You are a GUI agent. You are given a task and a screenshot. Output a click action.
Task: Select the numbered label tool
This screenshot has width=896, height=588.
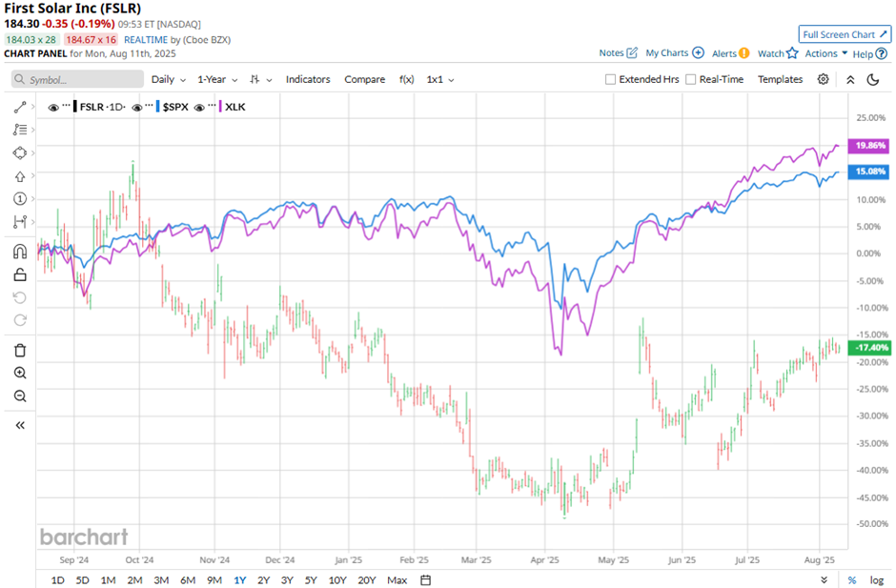pyautogui.click(x=20, y=199)
